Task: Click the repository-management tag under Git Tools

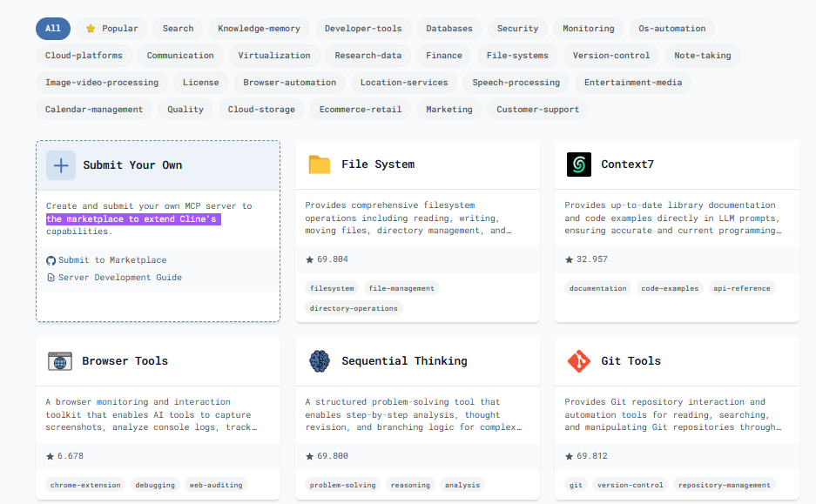Action: [724, 485]
